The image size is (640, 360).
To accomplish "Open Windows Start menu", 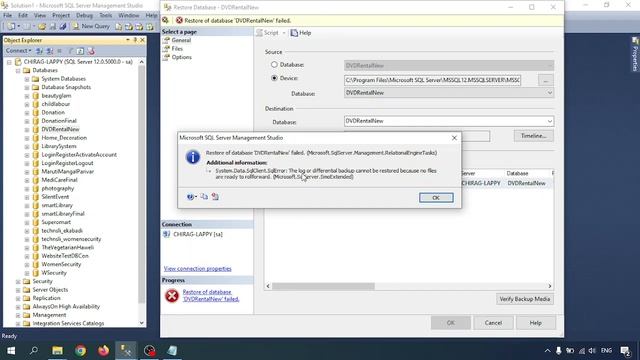I will pyautogui.click(x=11, y=351).
